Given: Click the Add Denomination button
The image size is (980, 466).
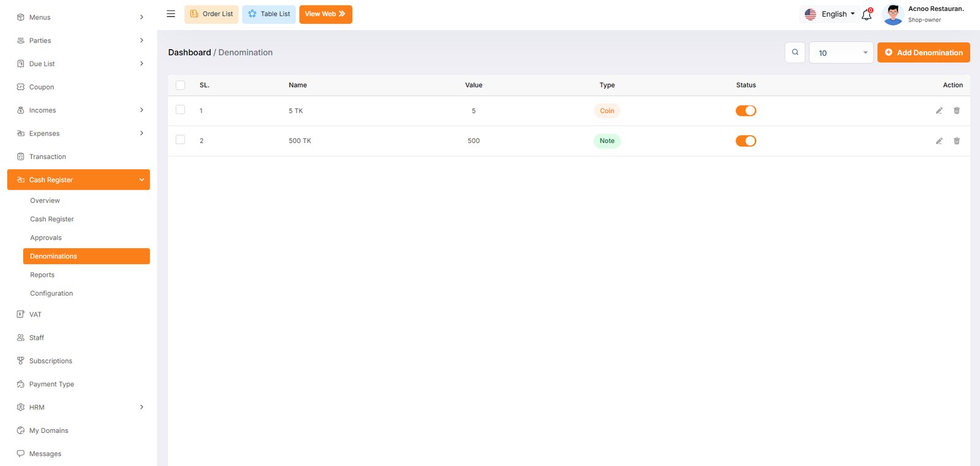Looking at the screenshot, I should (923, 53).
